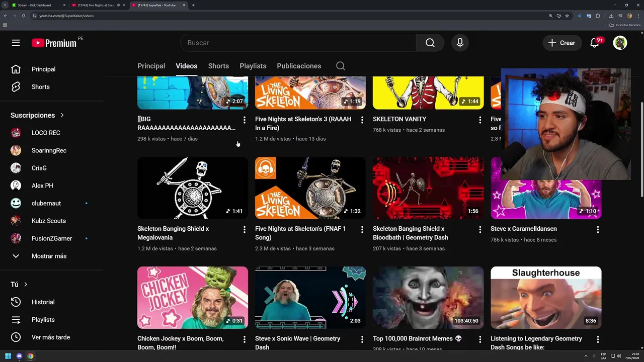Click the Buscar search field
The image size is (644, 362).
pos(298,43)
